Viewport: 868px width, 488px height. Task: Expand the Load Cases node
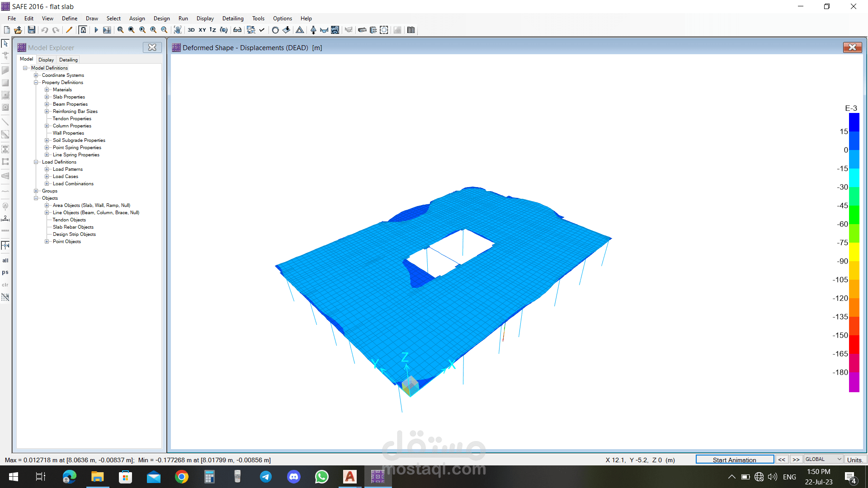click(x=47, y=176)
